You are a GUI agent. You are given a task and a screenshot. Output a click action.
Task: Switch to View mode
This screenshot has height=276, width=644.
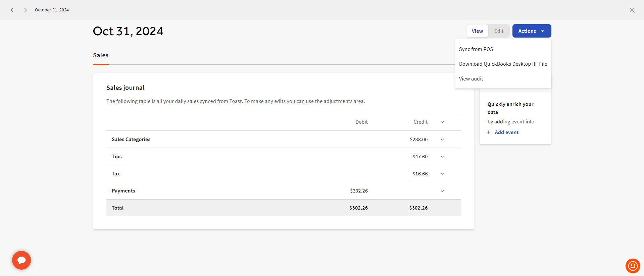477,31
